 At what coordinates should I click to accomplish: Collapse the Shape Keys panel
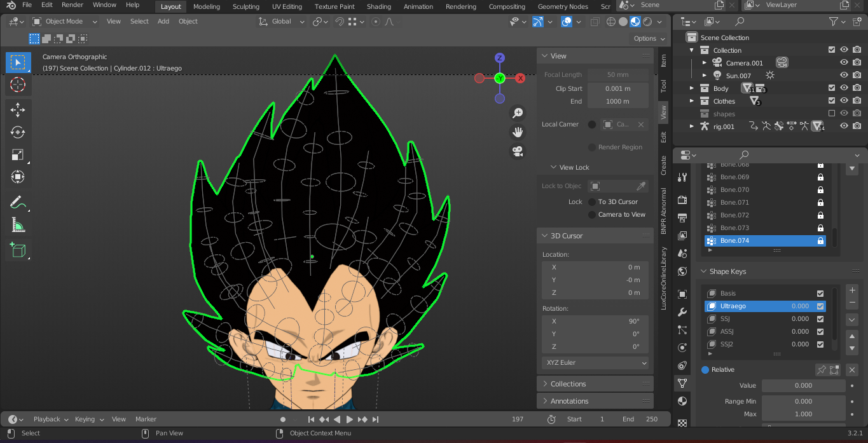[x=703, y=272]
